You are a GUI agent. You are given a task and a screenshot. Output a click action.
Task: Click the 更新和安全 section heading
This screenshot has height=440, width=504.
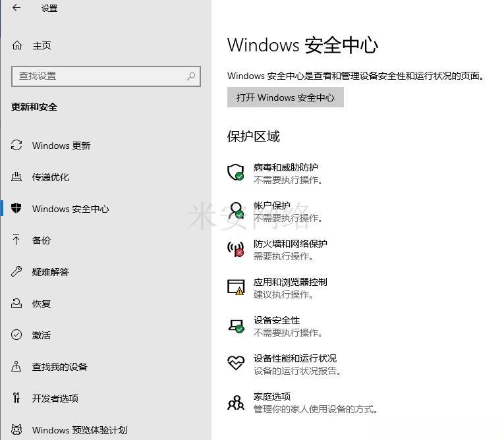[34, 107]
